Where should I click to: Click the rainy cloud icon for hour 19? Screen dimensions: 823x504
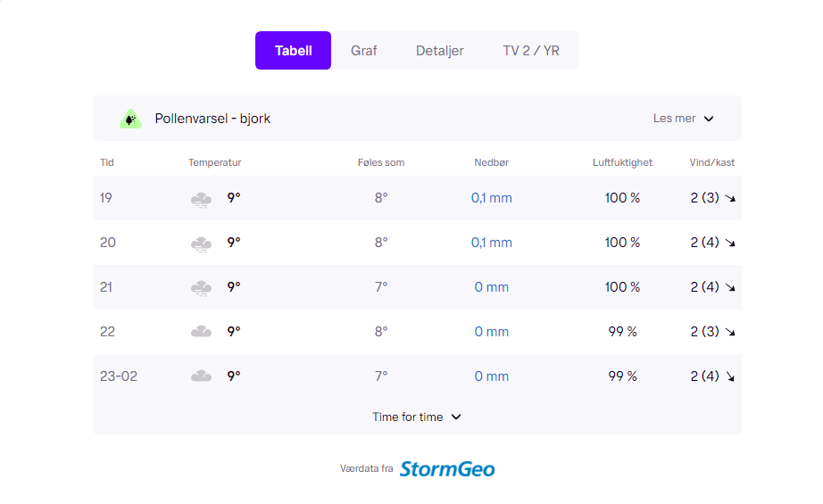(x=201, y=200)
